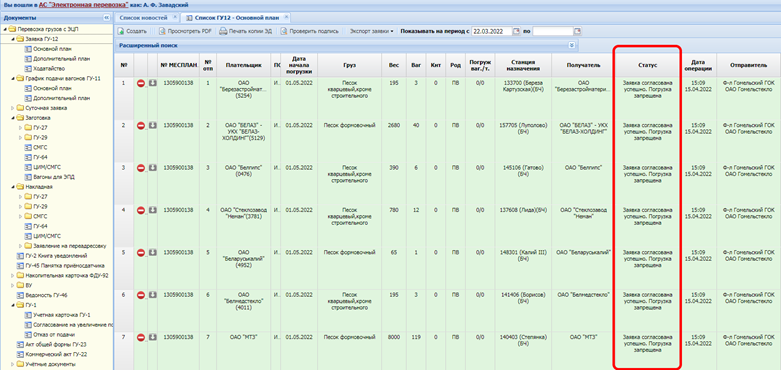Click the gray download arrow icon in row 2
The width and height of the screenshot is (781, 370).
click(x=153, y=125)
